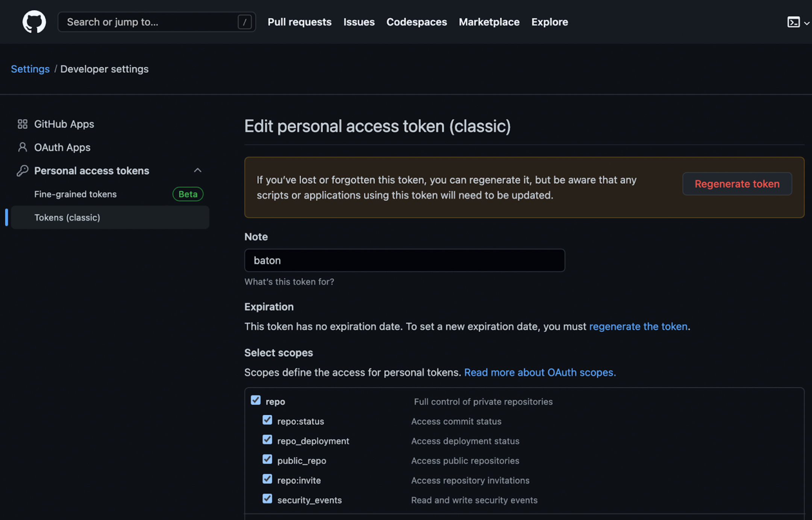Open Pull requests in top navigation
812x520 pixels.
point(299,22)
